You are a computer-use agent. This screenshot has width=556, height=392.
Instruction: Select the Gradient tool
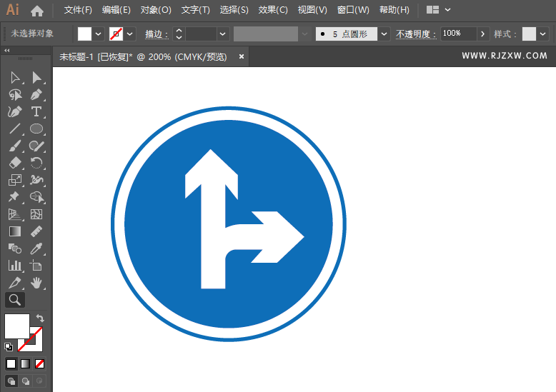tap(15, 231)
